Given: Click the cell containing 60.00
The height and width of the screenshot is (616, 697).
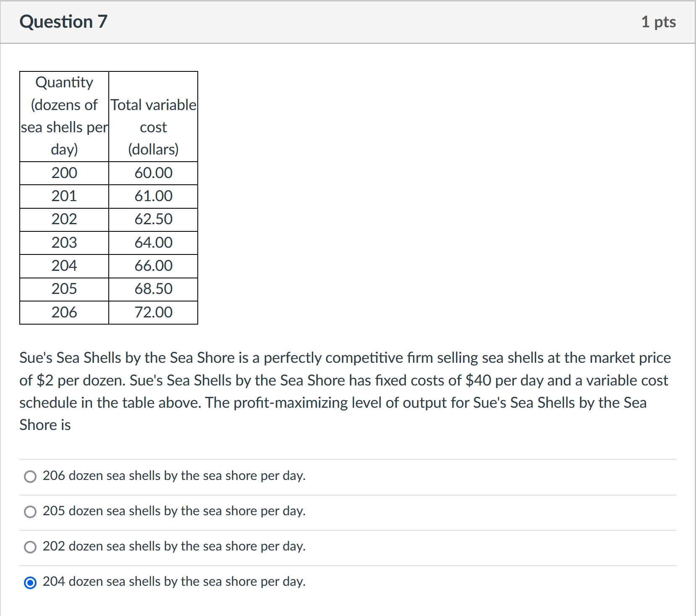Looking at the screenshot, I should coord(153,173).
